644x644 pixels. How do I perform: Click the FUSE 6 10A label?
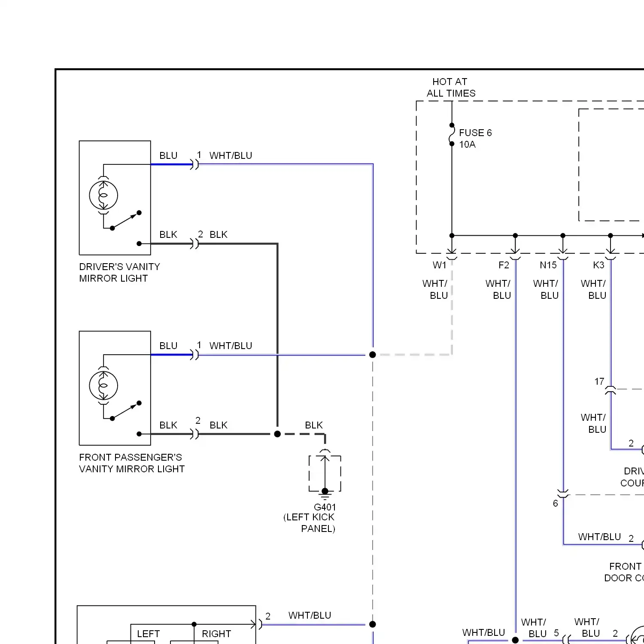(475, 139)
